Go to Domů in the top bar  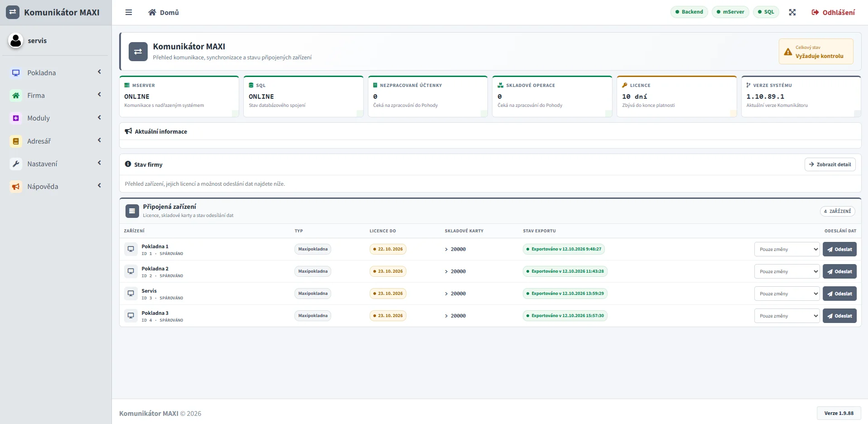point(164,12)
